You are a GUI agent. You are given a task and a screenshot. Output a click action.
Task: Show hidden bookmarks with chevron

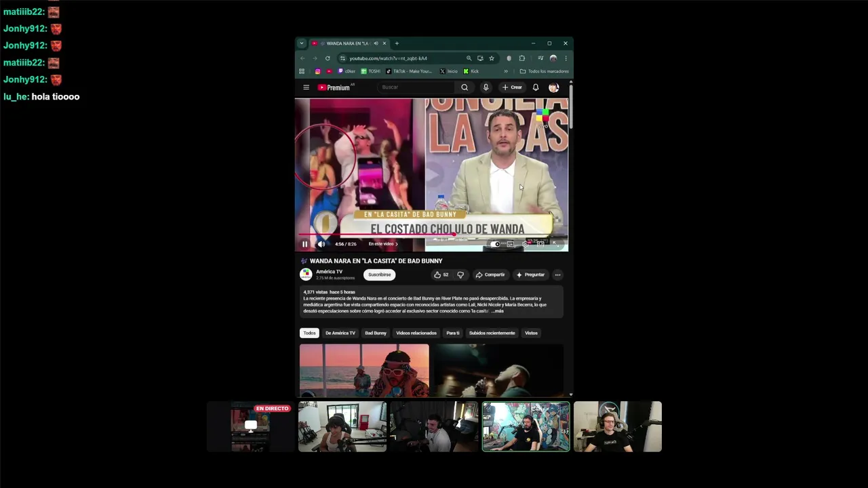(506, 71)
